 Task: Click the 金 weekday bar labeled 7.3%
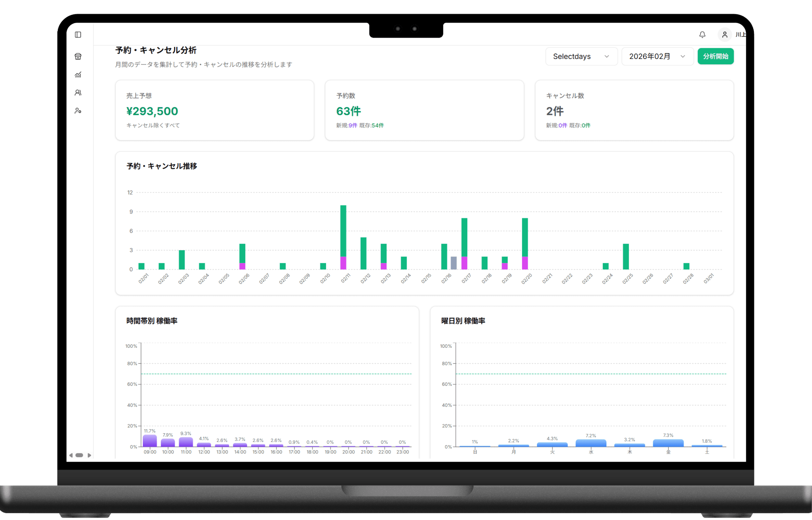[x=668, y=443]
